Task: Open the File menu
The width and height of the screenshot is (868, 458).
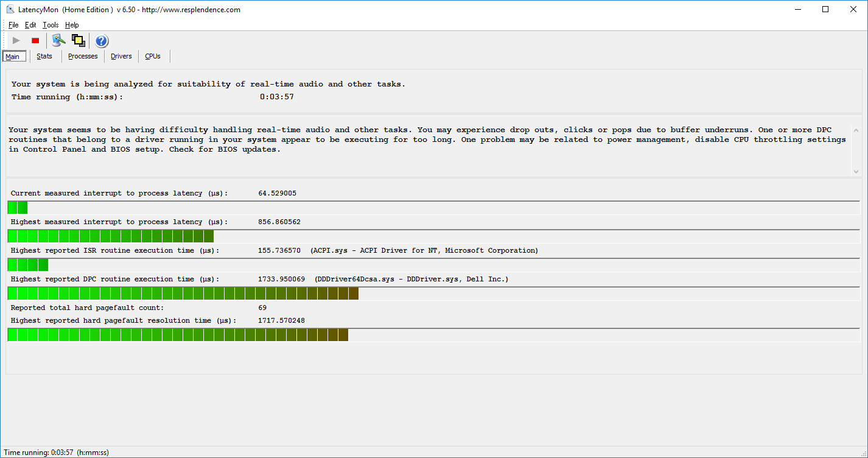Action: [13, 25]
